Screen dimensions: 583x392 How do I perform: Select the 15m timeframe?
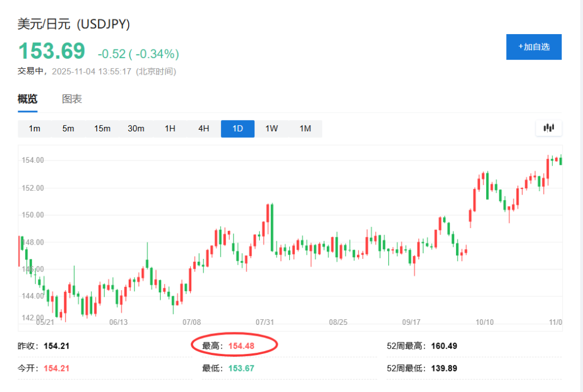[102, 129]
